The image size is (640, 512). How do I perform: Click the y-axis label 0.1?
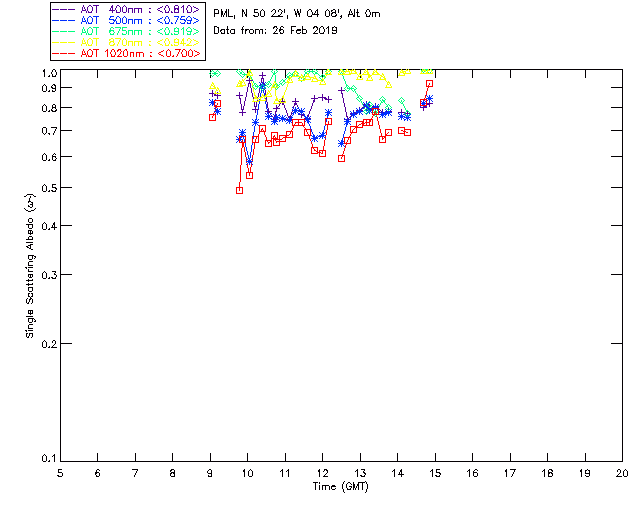pyautogui.click(x=49, y=459)
